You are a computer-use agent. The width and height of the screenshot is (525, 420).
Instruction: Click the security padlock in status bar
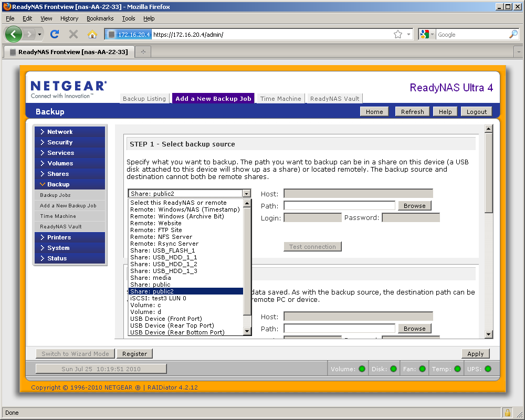tap(508, 413)
